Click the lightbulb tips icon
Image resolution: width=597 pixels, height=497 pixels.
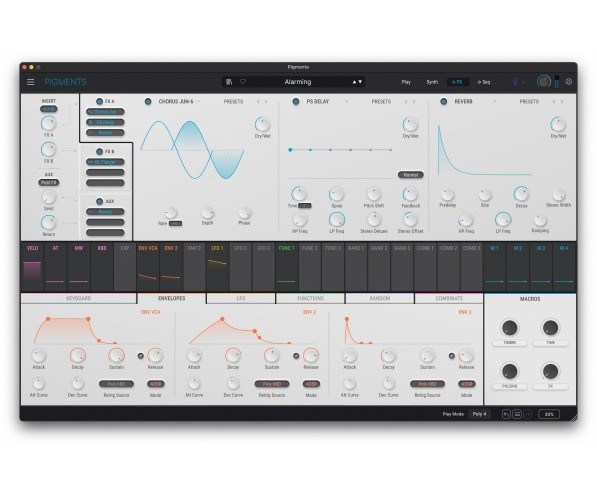coord(515,82)
